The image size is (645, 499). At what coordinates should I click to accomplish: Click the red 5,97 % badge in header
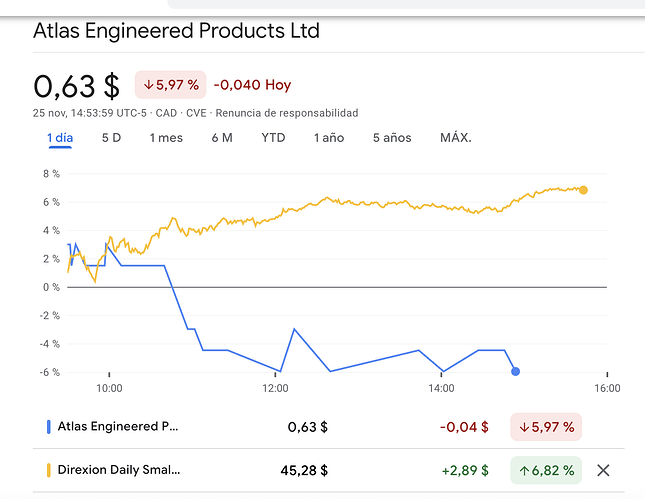171,85
